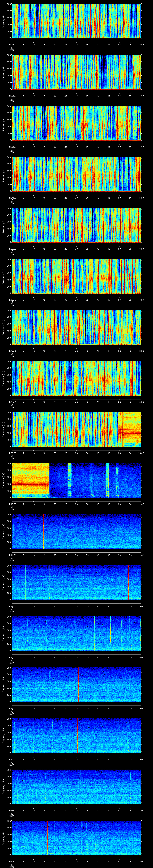
Task: Click the red spike near second 6 in 11:12:00 panel
Action: click(x=26, y=583)
